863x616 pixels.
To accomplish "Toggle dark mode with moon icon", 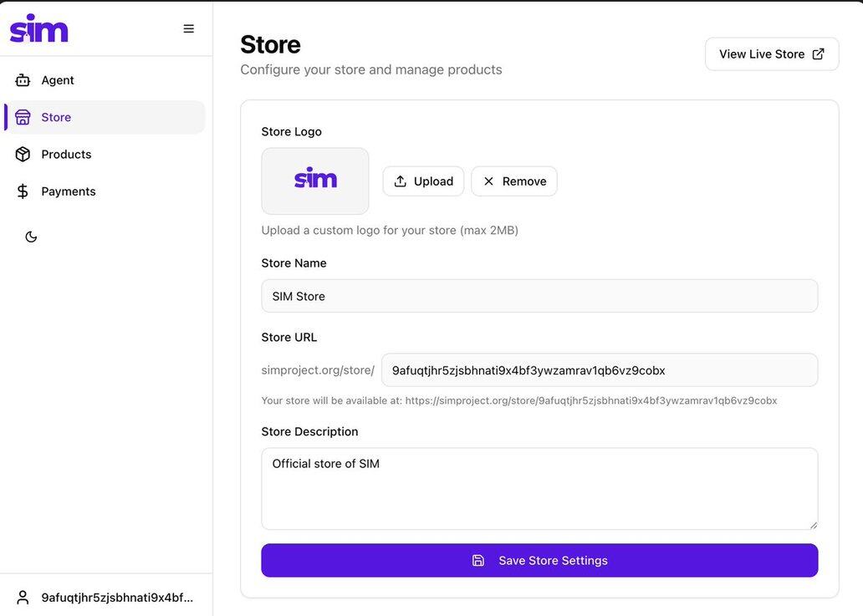I will [31, 237].
